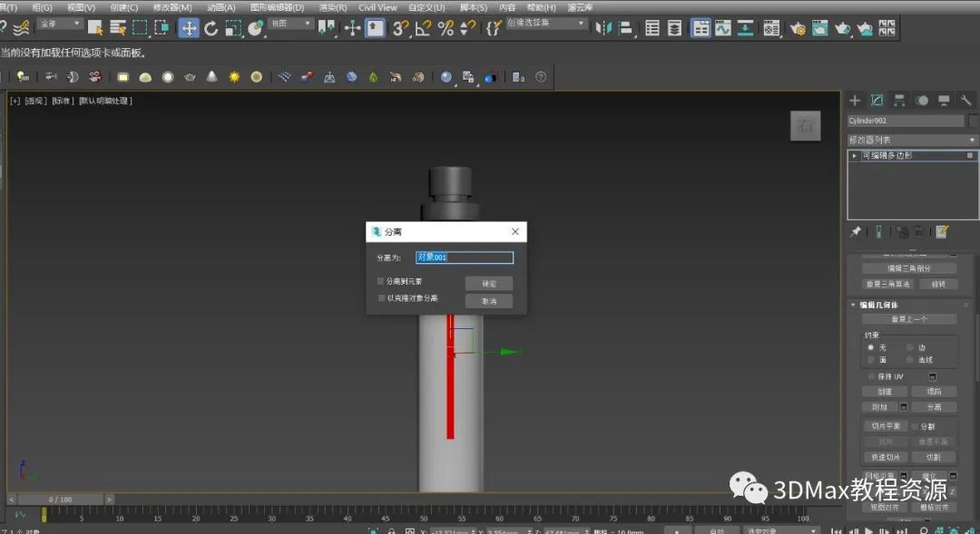Collapse the 编辑几何体 rollout
The height and width of the screenshot is (534, 980).
[854, 305]
